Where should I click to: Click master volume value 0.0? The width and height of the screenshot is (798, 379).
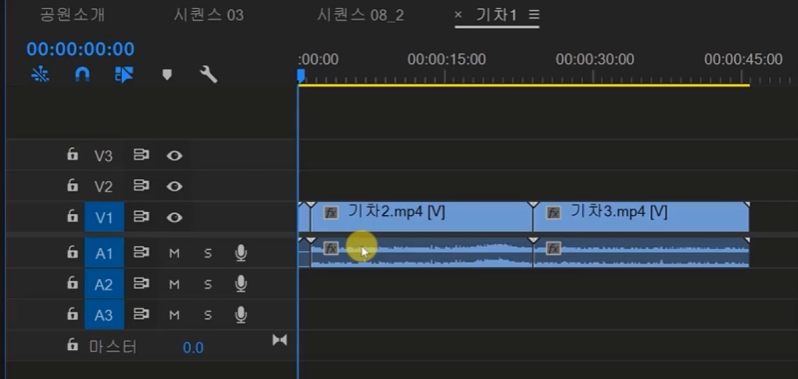point(193,348)
